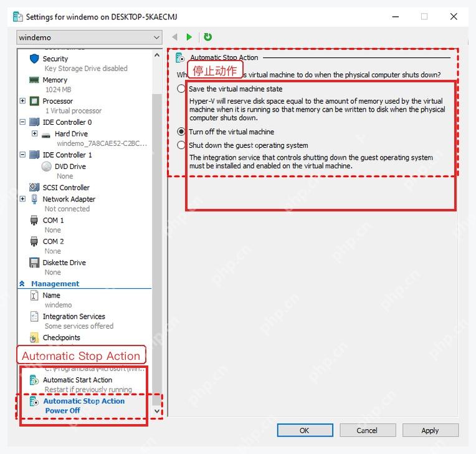476x454 pixels.
Task: Open the windemo virtual machine dropdown
Action: [89, 37]
